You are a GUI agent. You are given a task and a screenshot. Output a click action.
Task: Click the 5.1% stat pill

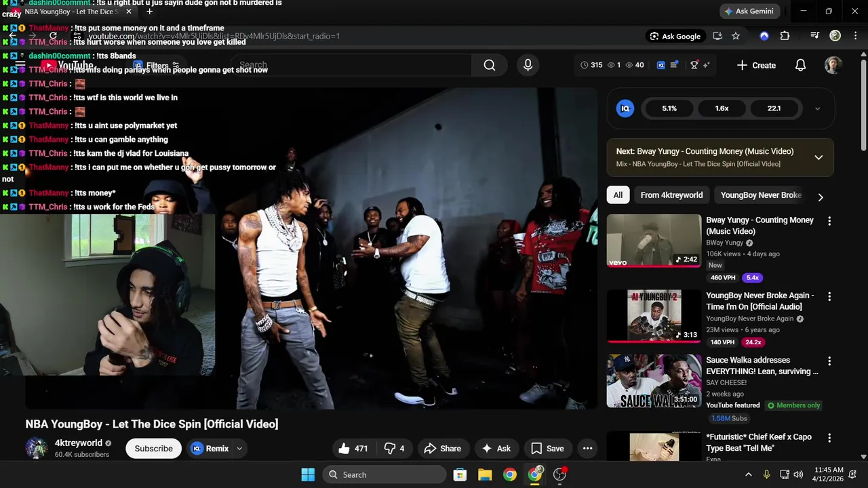point(669,108)
